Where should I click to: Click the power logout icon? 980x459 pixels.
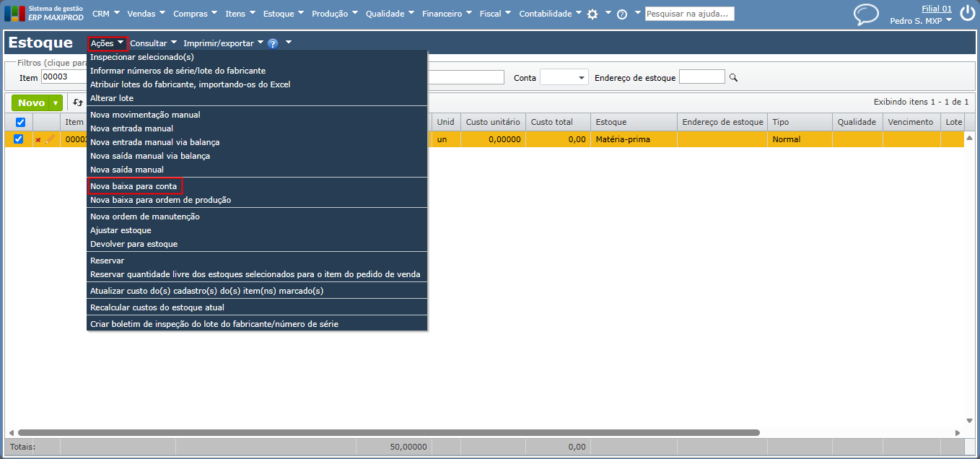967,14
